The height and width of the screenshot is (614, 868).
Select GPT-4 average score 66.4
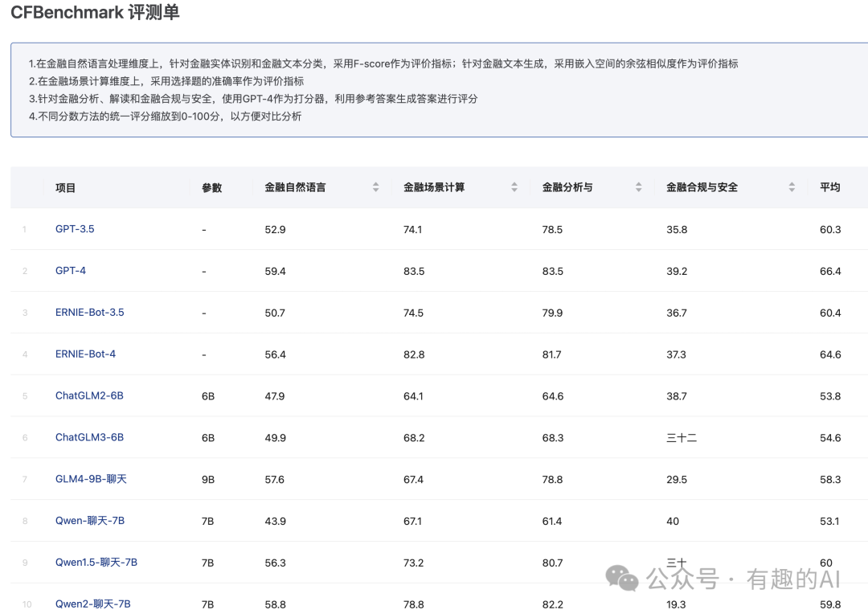(830, 272)
